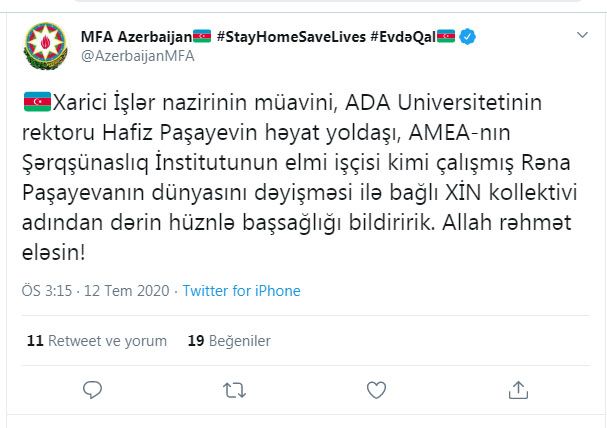Click the Azerbaijan flag emoji starting tweet text

(x=37, y=102)
